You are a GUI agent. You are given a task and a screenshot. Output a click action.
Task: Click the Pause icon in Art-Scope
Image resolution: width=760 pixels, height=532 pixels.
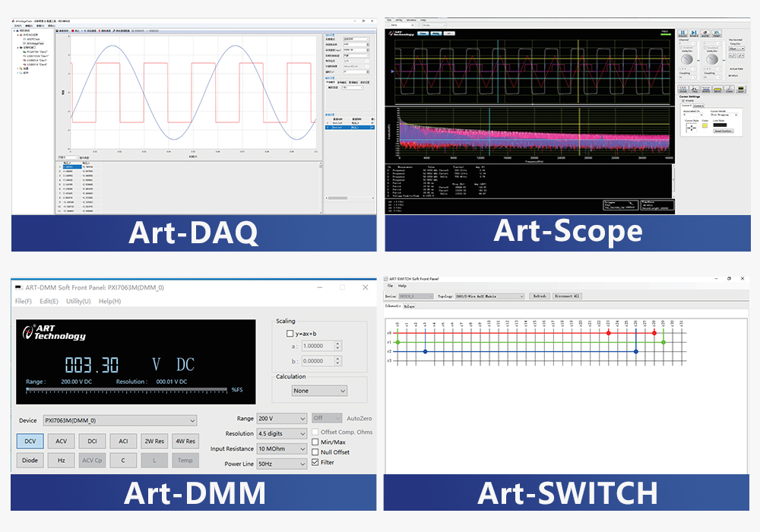point(683,33)
